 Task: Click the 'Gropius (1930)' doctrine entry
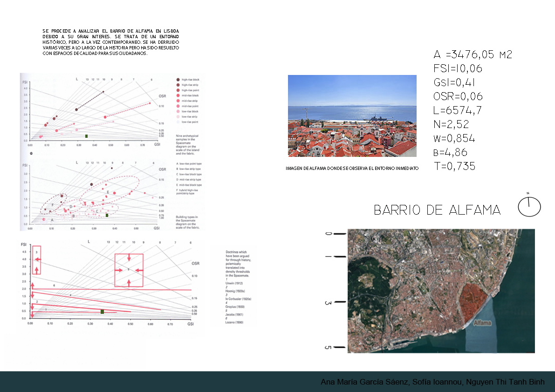tap(235, 306)
